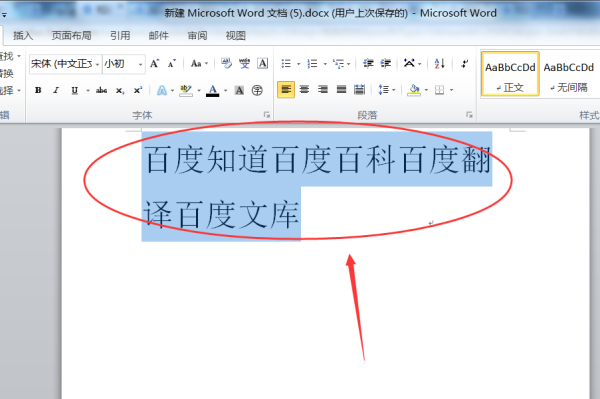Open the Borders dropdown arrow
The image size is (600, 399).
coord(452,90)
